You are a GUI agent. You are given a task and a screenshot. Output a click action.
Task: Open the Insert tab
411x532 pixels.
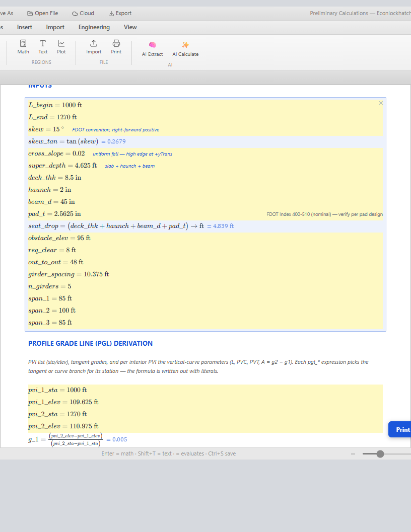25,27
